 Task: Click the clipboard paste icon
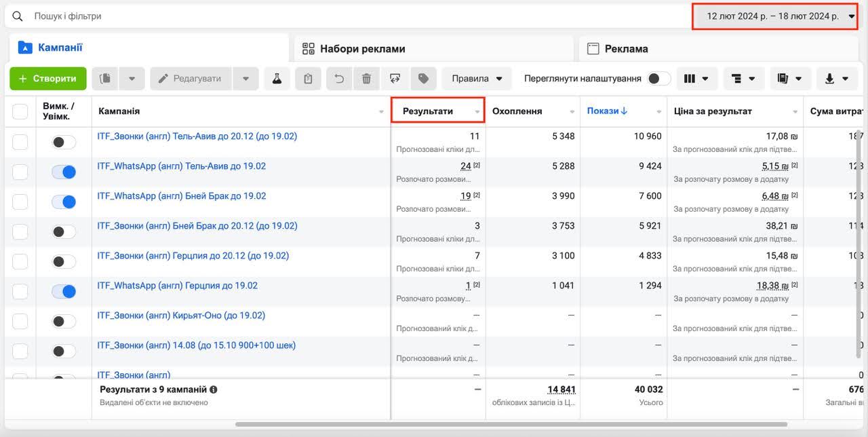click(x=308, y=79)
